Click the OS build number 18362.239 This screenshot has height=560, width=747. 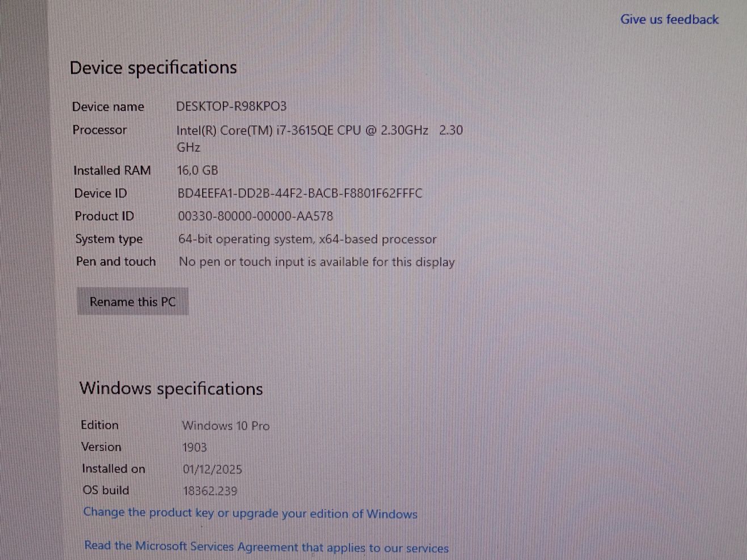[x=209, y=491]
